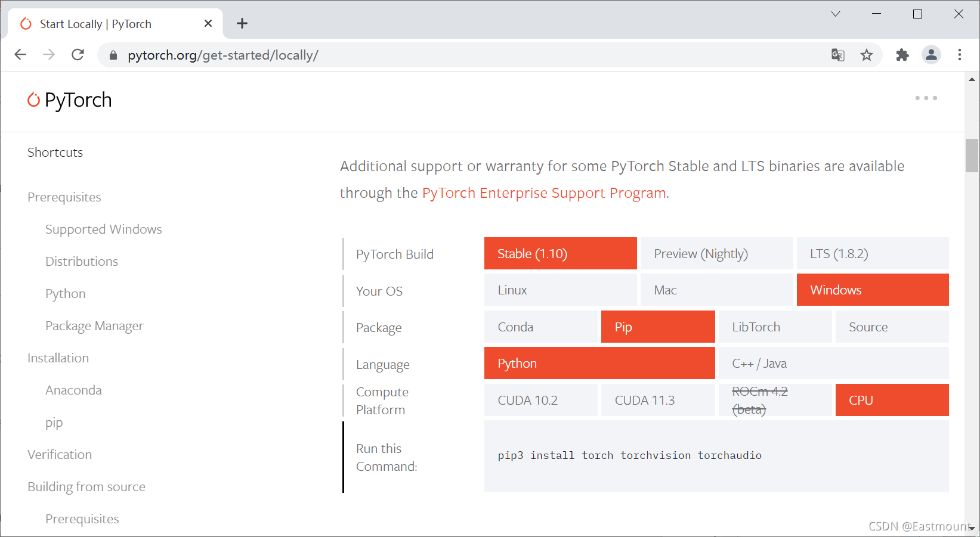Choose Mac as your OS
Image resolution: width=980 pixels, height=537 pixels.
coord(717,290)
